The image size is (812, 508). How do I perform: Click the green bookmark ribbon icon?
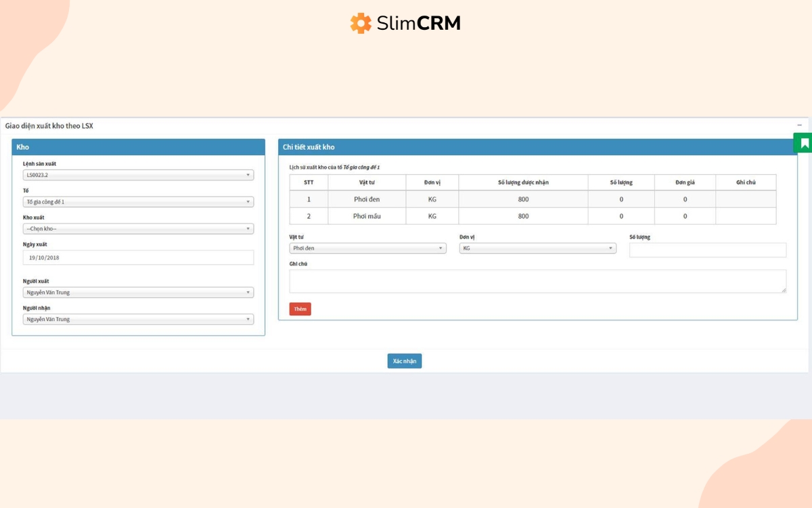coord(803,144)
